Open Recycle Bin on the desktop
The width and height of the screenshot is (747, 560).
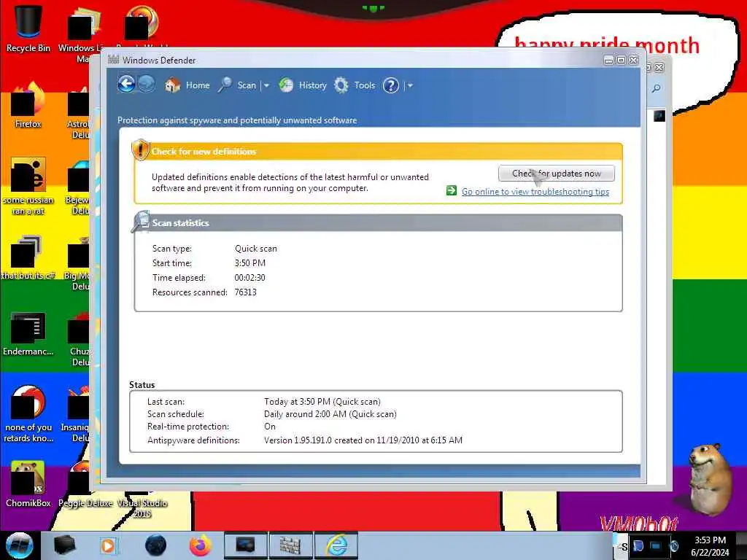28,28
